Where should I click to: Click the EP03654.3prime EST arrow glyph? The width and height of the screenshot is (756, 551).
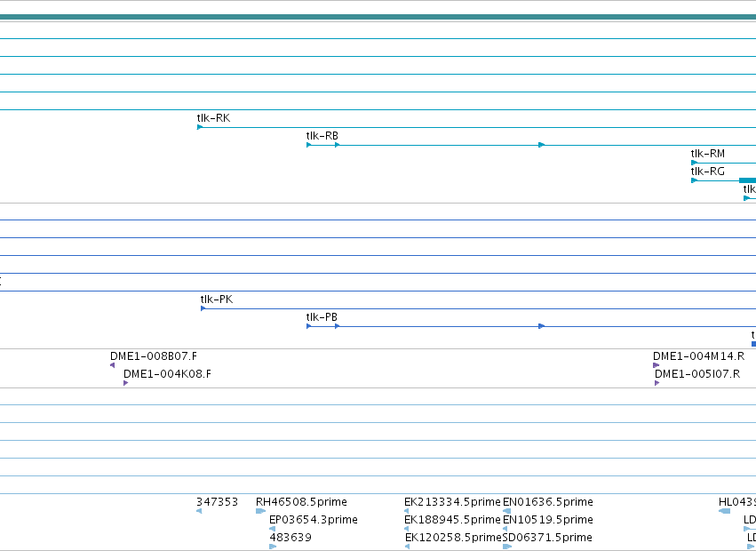point(273,529)
